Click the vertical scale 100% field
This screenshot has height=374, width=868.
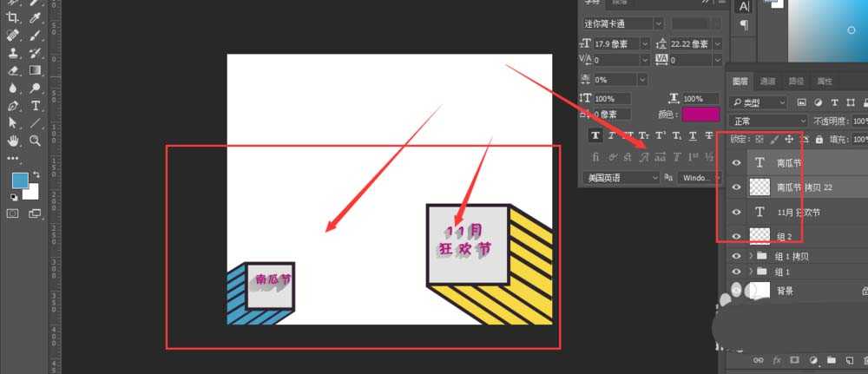pos(612,99)
